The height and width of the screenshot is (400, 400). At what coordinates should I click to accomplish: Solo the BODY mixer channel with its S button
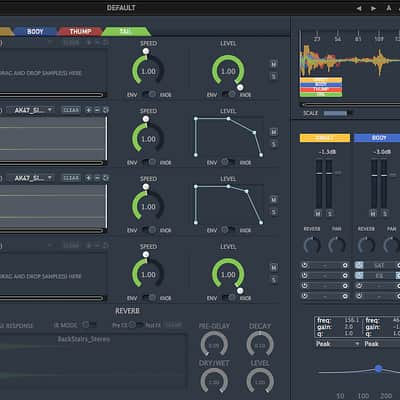pyautogui.click(x=385, y=213)
